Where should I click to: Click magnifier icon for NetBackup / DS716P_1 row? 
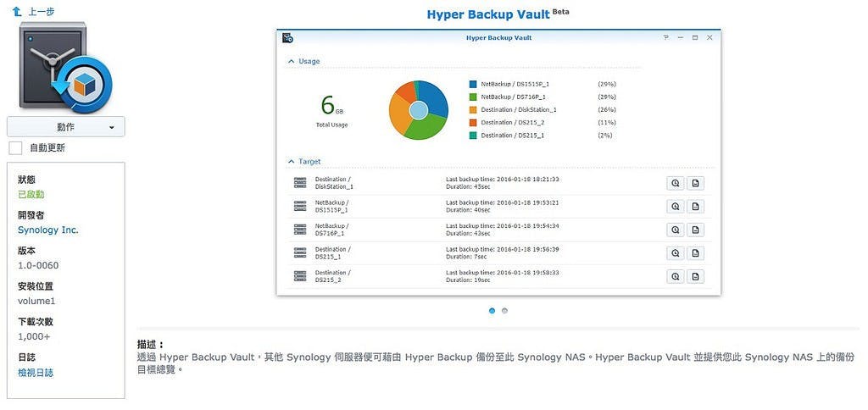coord(675,230)
